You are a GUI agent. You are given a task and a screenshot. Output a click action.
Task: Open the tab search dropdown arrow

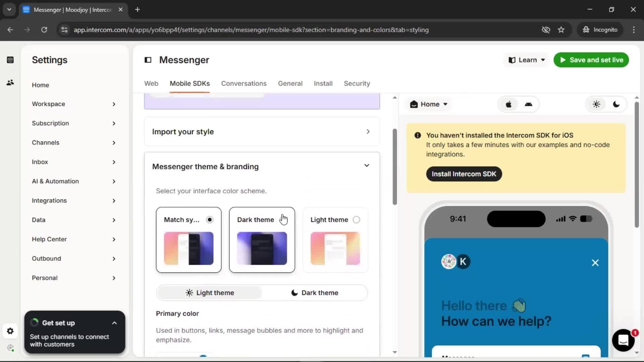click(x=9, y=10)
